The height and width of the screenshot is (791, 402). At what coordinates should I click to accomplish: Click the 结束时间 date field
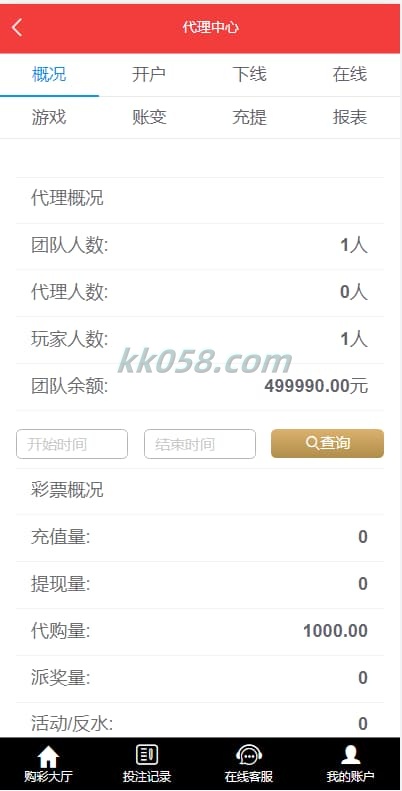point(200,444)
